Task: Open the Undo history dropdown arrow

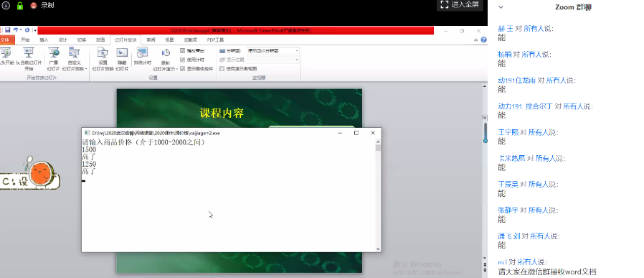Action: pos(21,30)
